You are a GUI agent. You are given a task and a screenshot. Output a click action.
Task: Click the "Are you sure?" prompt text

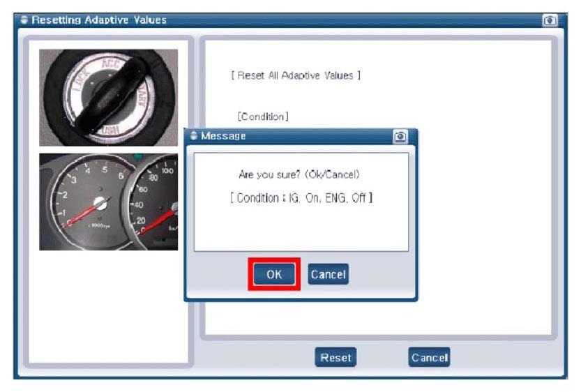tap(299, 174)
